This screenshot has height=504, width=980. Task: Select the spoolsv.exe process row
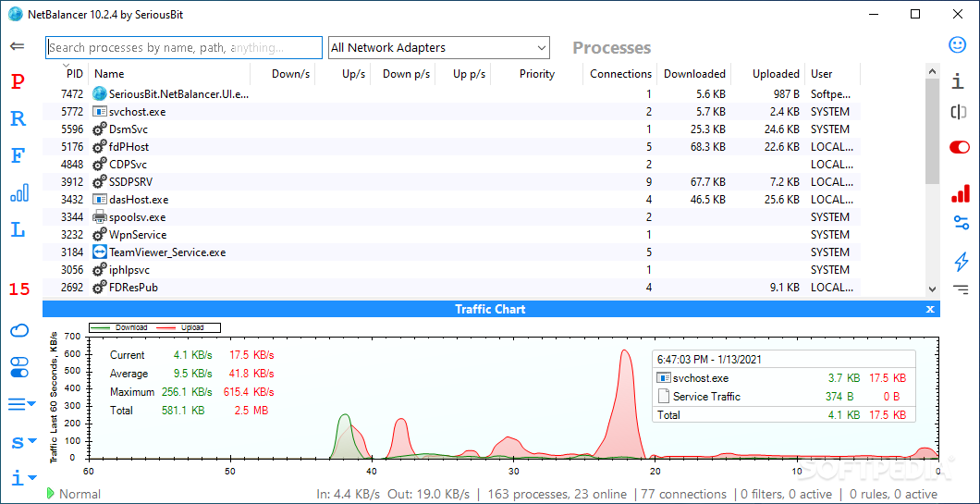point(451,217)
